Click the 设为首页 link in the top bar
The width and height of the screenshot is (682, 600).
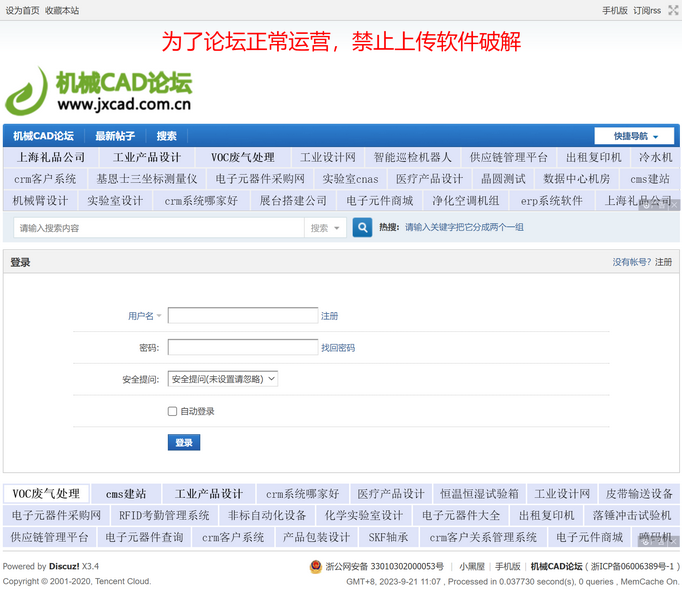click(23, 10)
